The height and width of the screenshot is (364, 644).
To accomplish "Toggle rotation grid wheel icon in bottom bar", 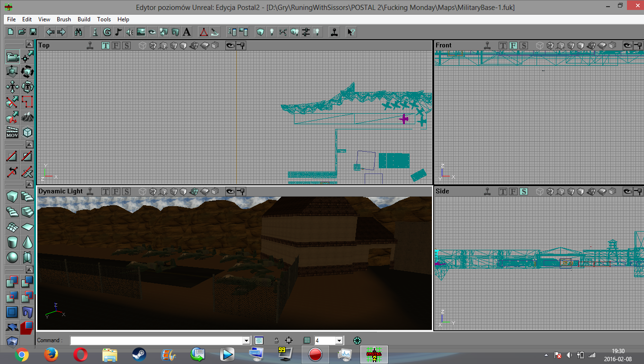I will (x=357, y=340).
